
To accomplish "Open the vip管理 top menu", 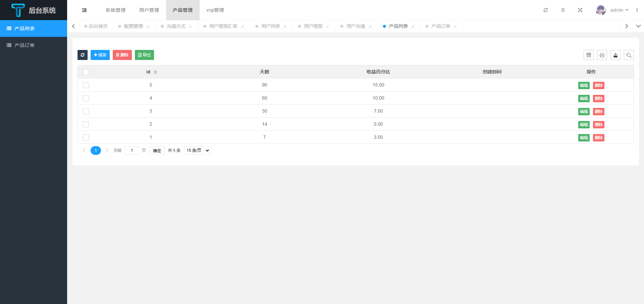I will [215, 10].
